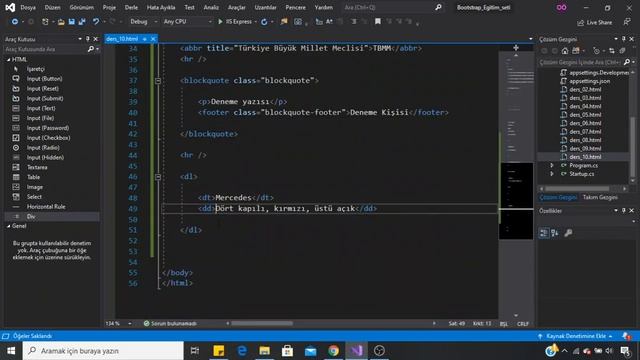This screenshot has width=640, height=360.
Task: Open the Debug configuration dropdown
Action: coord(143,22)
